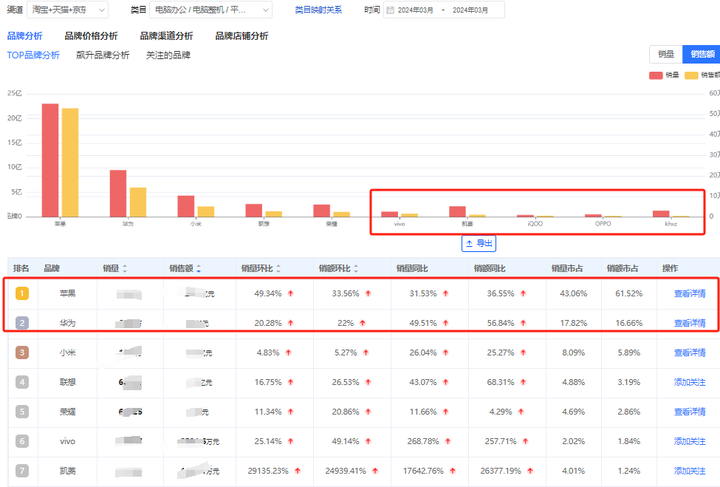Viewport: 720px width, 487px height.
Task: Sort the table by 销额环比 column
Action: pos(356,269)
